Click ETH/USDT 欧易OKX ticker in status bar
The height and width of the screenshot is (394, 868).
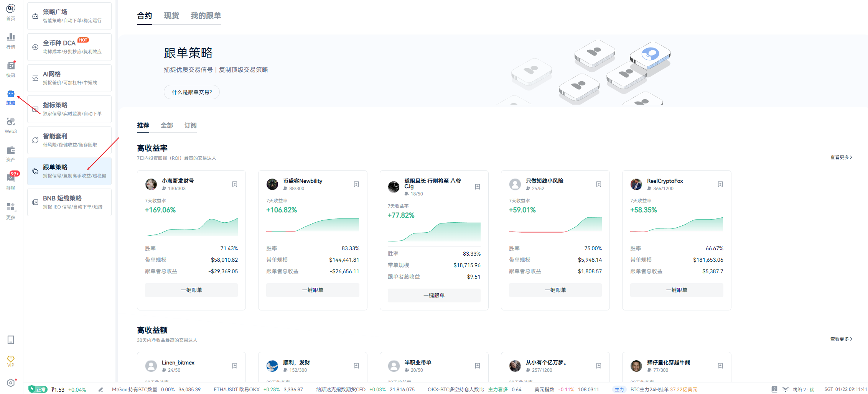point(258,389)
